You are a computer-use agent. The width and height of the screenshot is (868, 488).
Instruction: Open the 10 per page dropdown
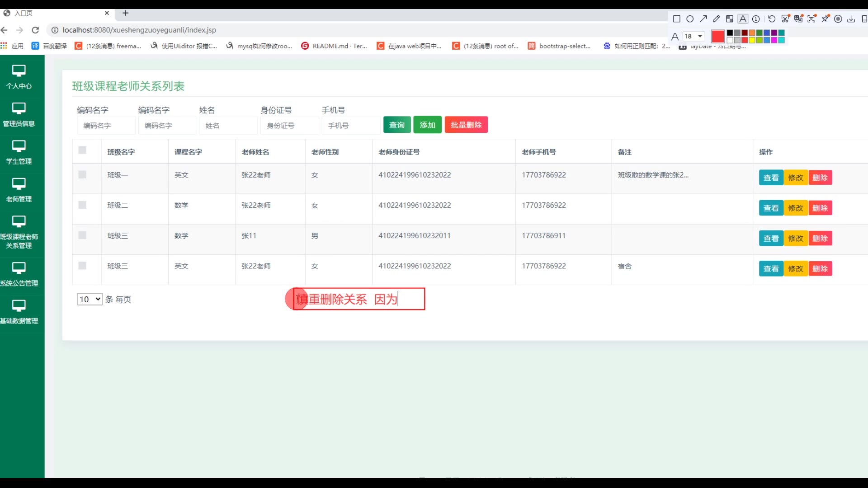coord(90,299)
